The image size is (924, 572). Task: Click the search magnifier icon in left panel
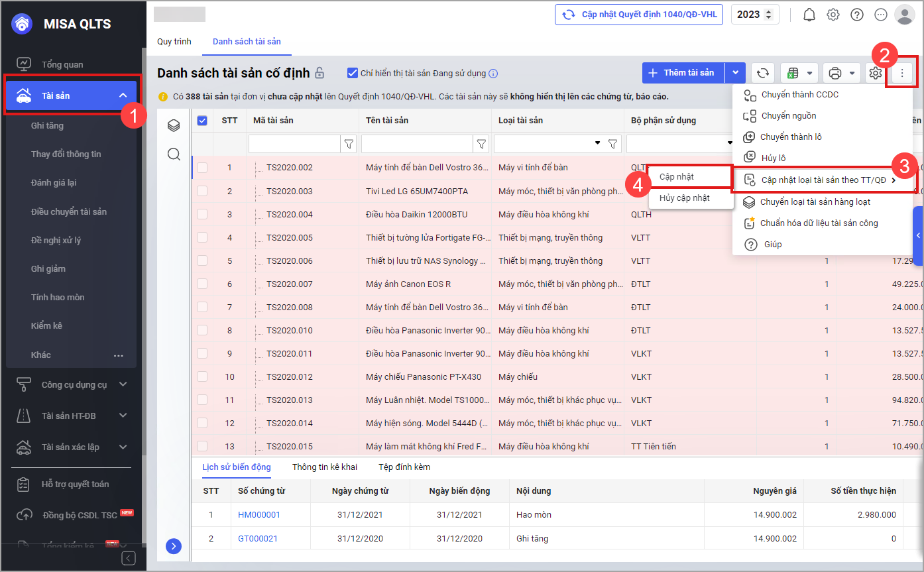[174, 154]
